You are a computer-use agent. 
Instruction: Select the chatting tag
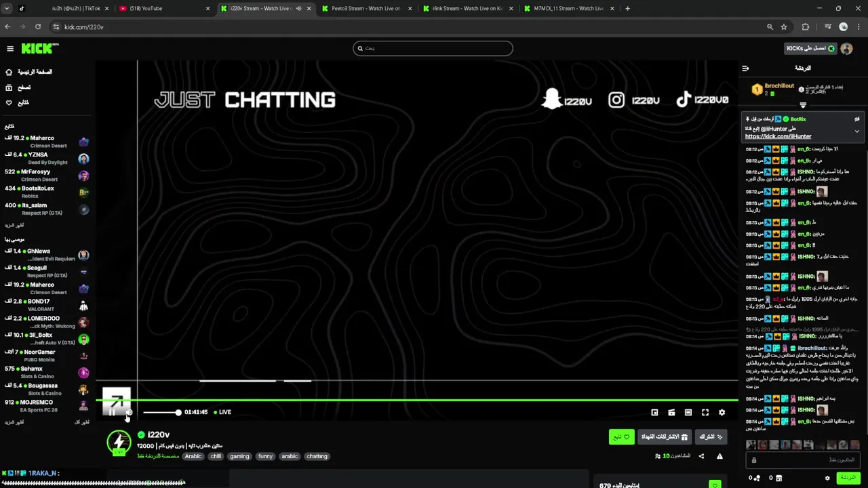point(317,456)
